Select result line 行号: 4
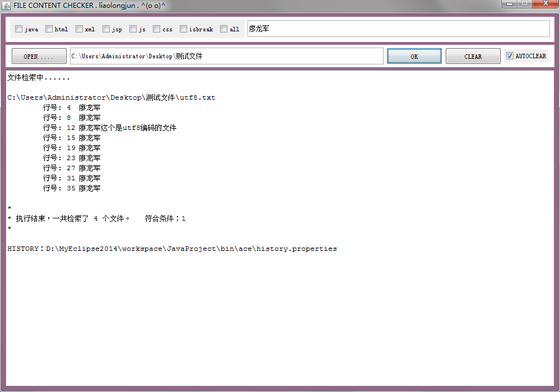The height and width of the screenshot is (392, 560). [72, 108]
